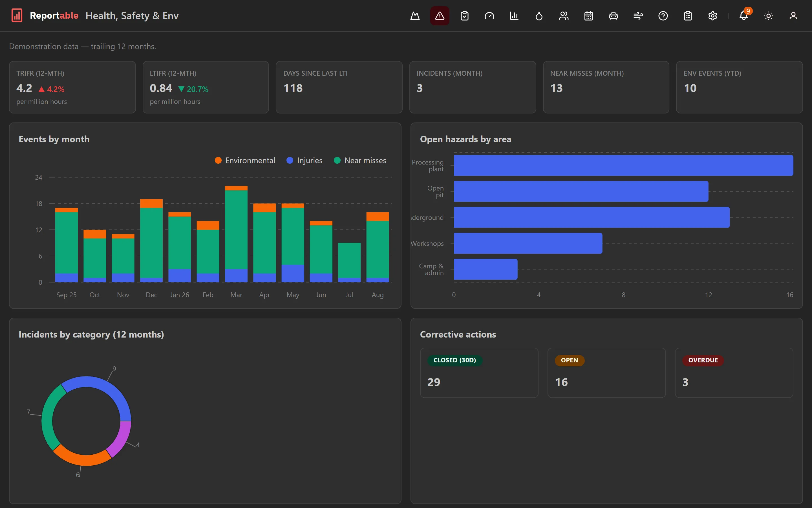
Task: Click the Processing plant hazards bar
Action: [623, 165]
